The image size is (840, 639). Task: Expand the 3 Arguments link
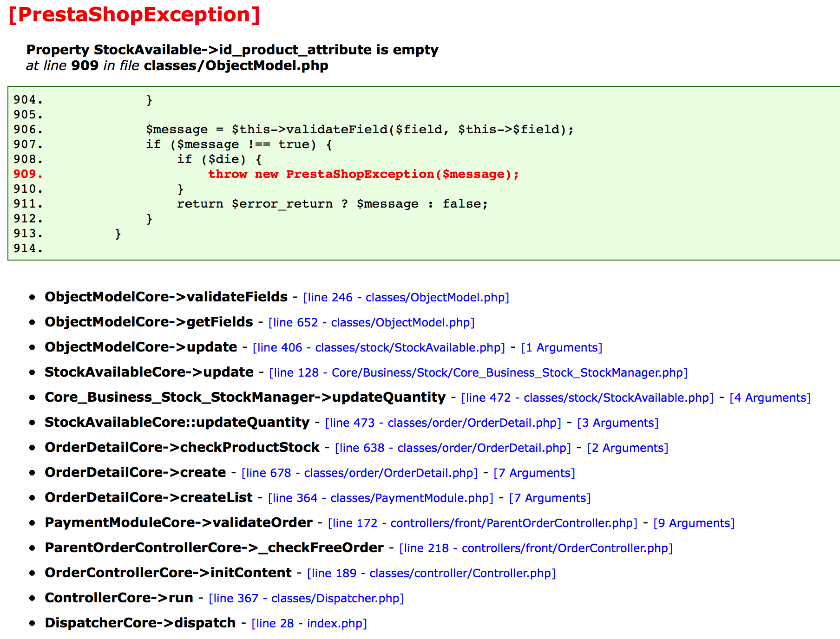618,423
